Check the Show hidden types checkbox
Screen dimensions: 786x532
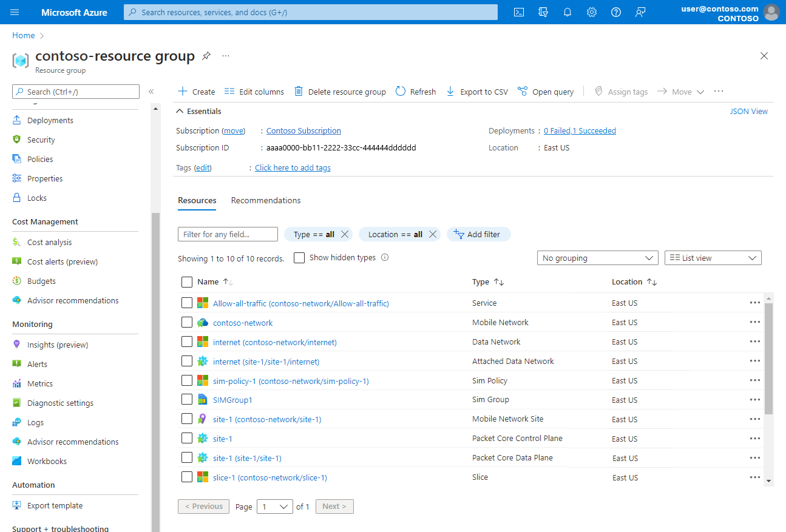click(299, 258)
